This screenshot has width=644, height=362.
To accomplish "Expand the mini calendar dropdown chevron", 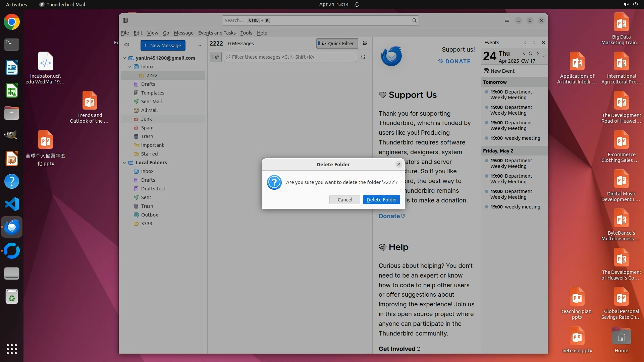I will (544, 56).
